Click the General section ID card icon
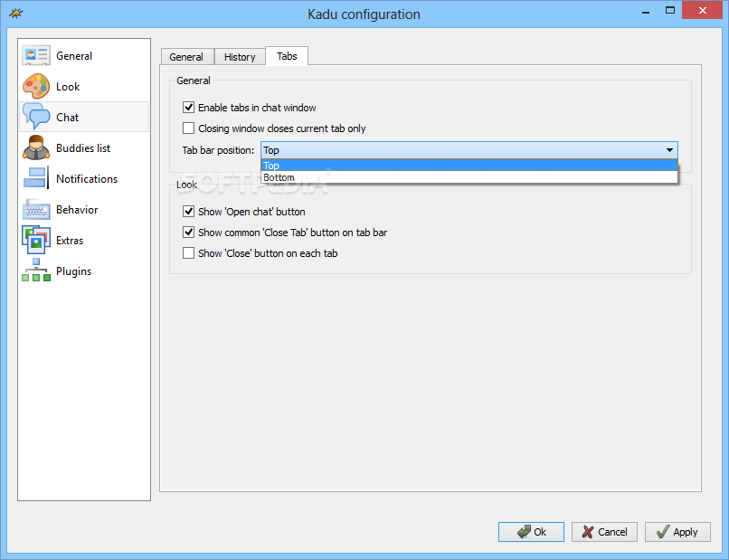 (x=36, y=55)
